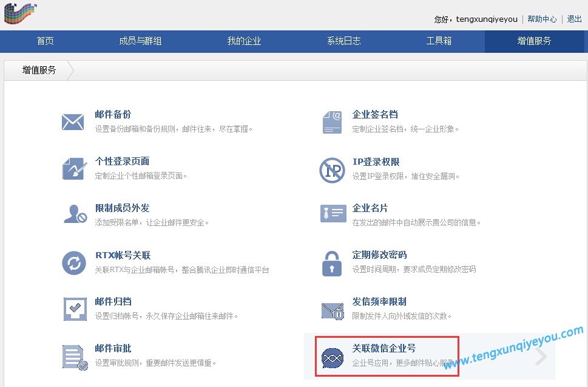Viewport: 588px width, 387px height.
Task: Click the 退出 logout link
Action: point(574,19)
